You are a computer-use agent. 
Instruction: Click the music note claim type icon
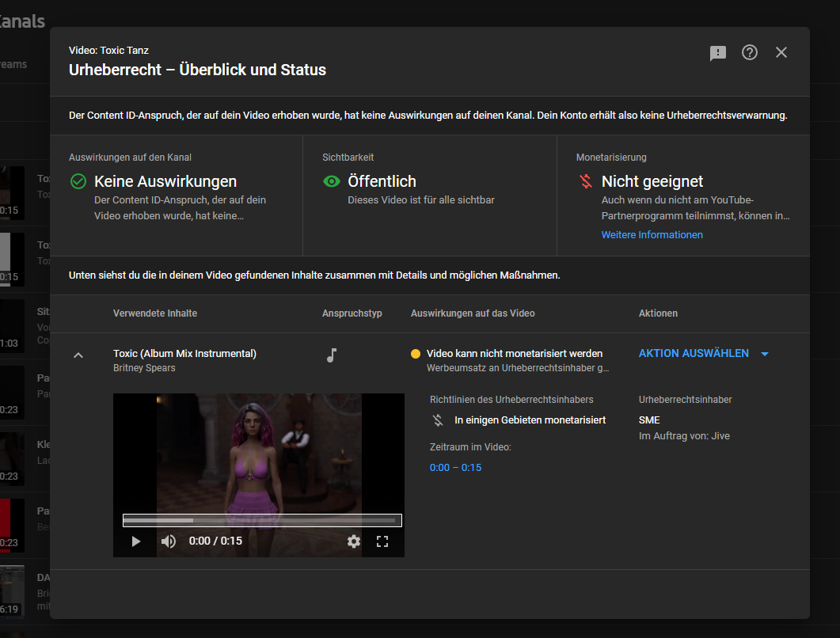click(332, 355)
